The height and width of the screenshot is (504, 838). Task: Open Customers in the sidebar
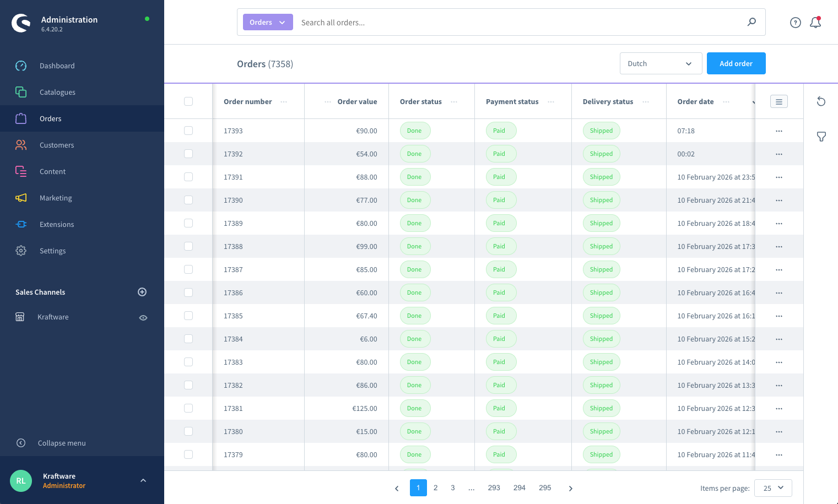click(57, 145)
